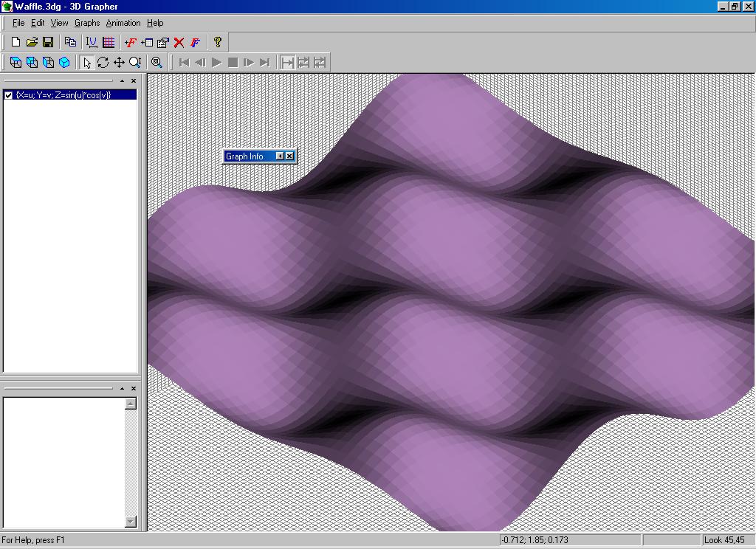Copy the graph image to the clipboard

coord(70,42)
